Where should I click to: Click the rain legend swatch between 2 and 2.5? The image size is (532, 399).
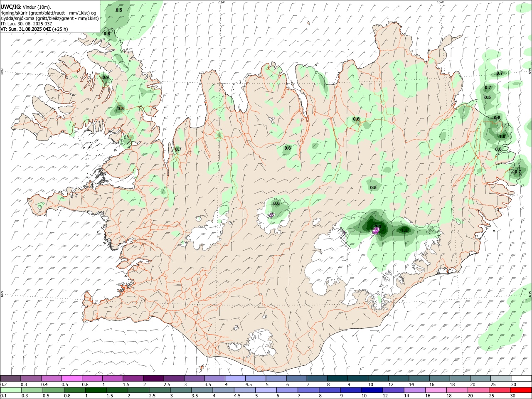click(138, 390)
